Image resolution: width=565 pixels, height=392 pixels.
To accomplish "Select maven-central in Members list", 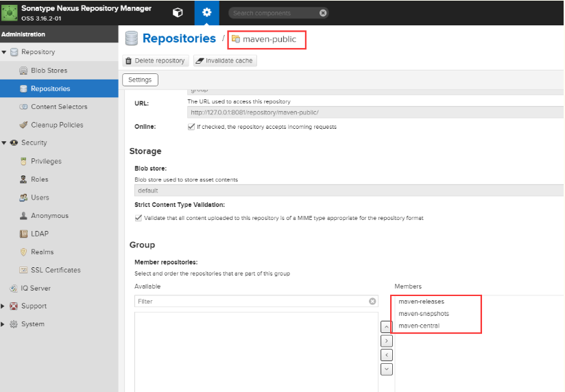I will click(x=419, y=326).
